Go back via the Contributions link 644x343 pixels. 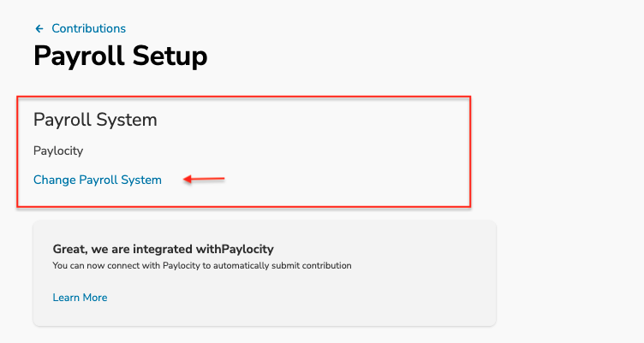pos(88,28)
